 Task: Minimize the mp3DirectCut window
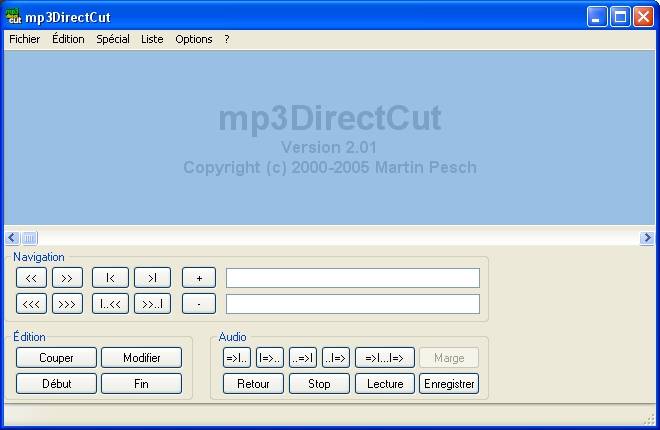[x=597, y=17]
